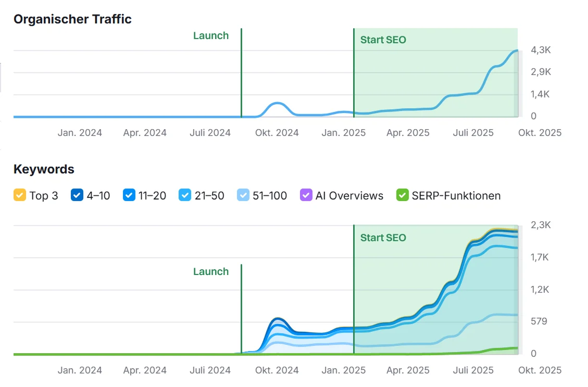This screenshot has height=387, width=588.
Task: Click the 579 value on keywords axis
Action: 539,321
